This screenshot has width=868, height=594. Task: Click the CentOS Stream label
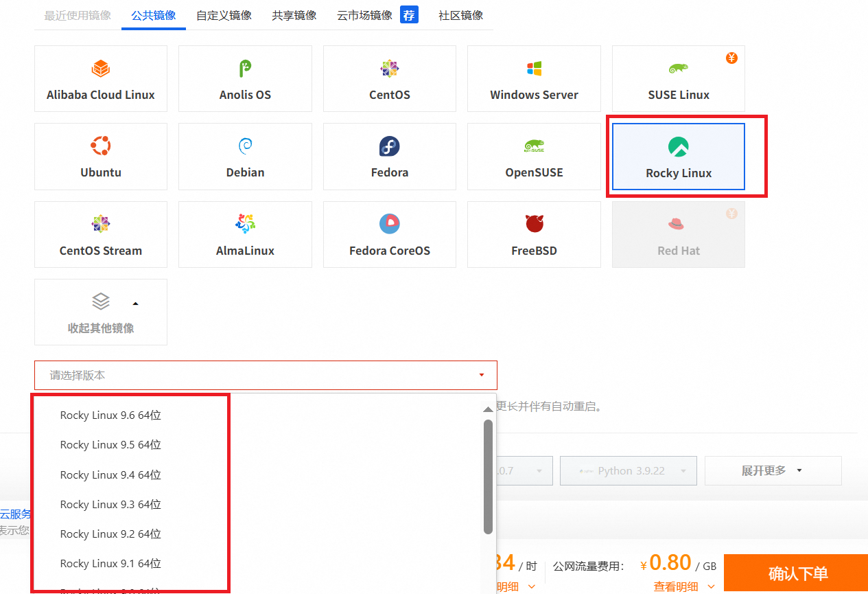coord(101,251)
